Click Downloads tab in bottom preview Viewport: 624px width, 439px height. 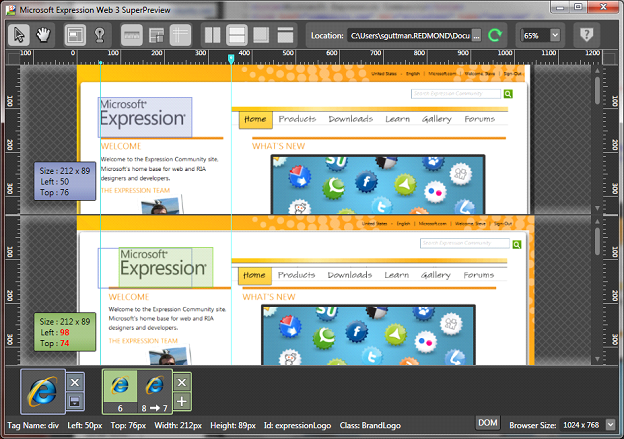pyautogui.click(x=350, y=275)
